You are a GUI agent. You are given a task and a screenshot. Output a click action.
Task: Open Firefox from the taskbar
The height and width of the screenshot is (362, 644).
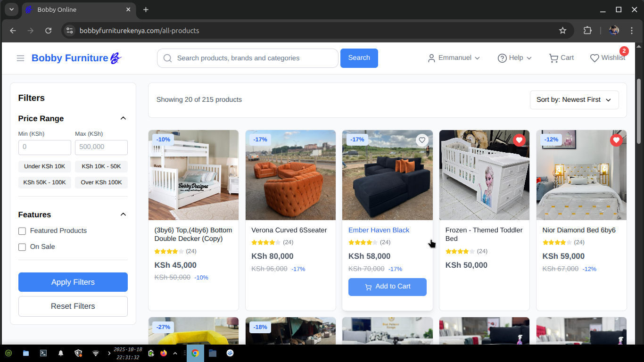coord(164,353)
